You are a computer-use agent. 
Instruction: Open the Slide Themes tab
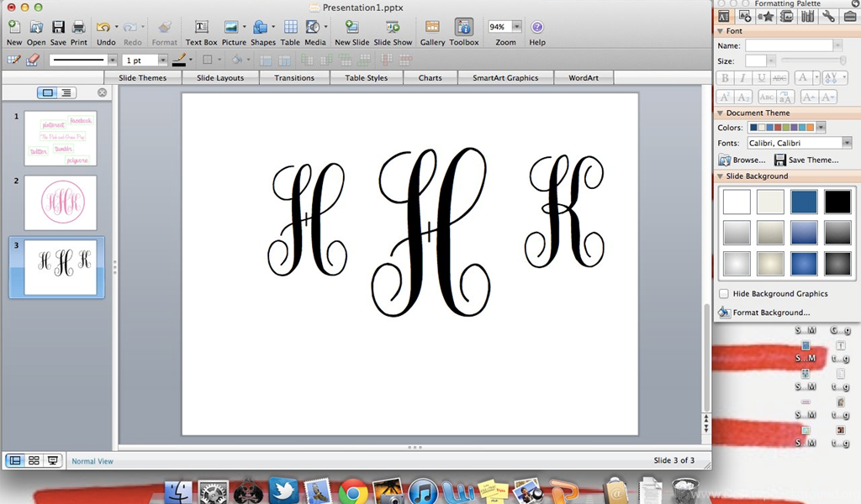coord(142,78)
